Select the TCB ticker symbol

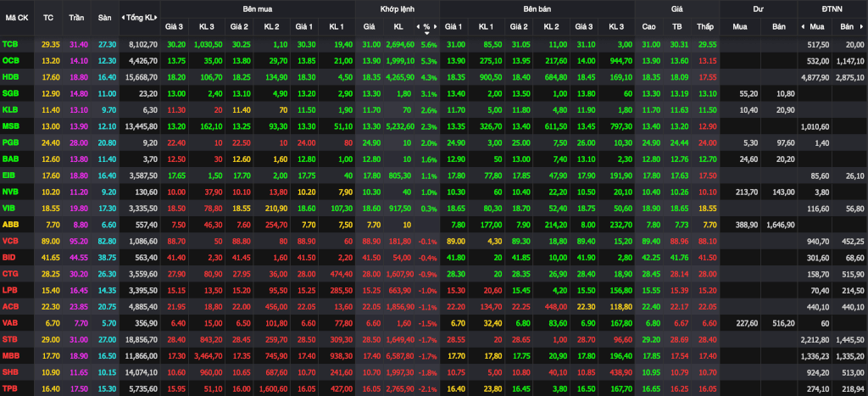coord(9,44)
